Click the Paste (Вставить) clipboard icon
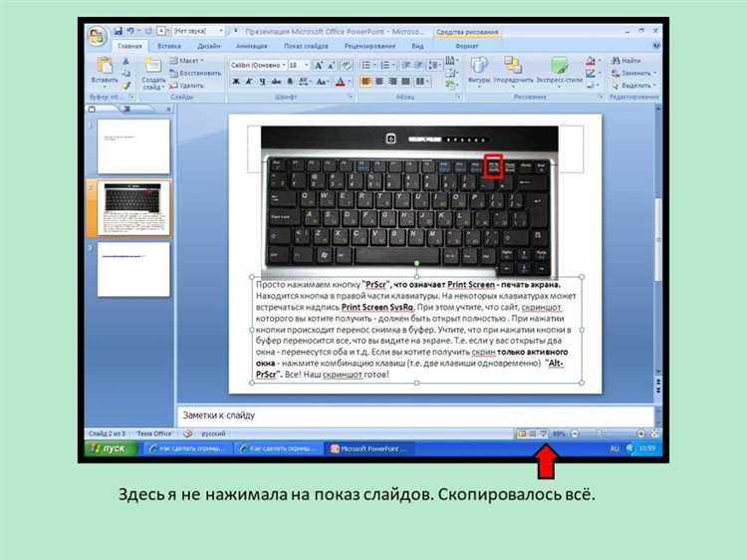The height and width of the screenshot is (560, 747). (104, 66)
